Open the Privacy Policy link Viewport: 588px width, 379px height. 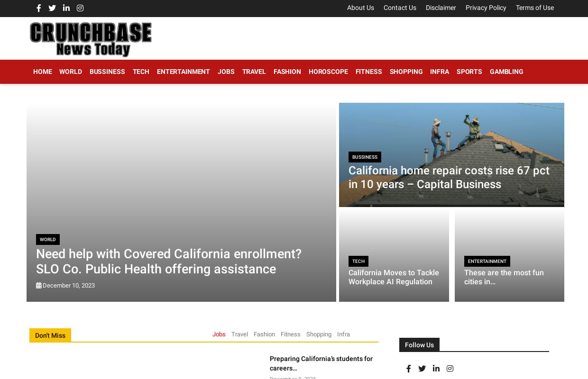(486, 8)
